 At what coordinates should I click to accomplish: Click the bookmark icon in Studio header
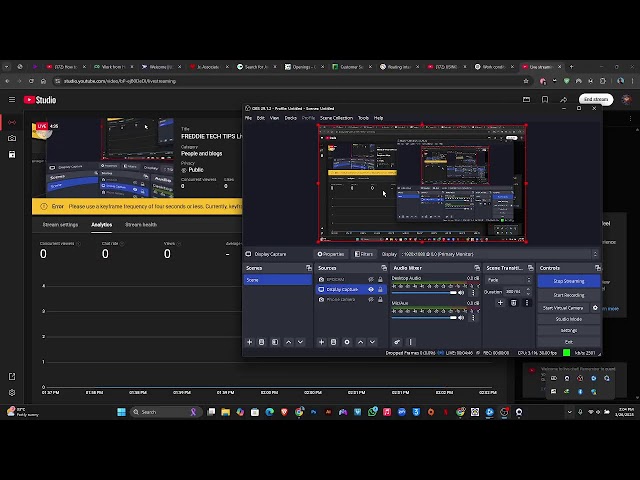coord(545,100)
